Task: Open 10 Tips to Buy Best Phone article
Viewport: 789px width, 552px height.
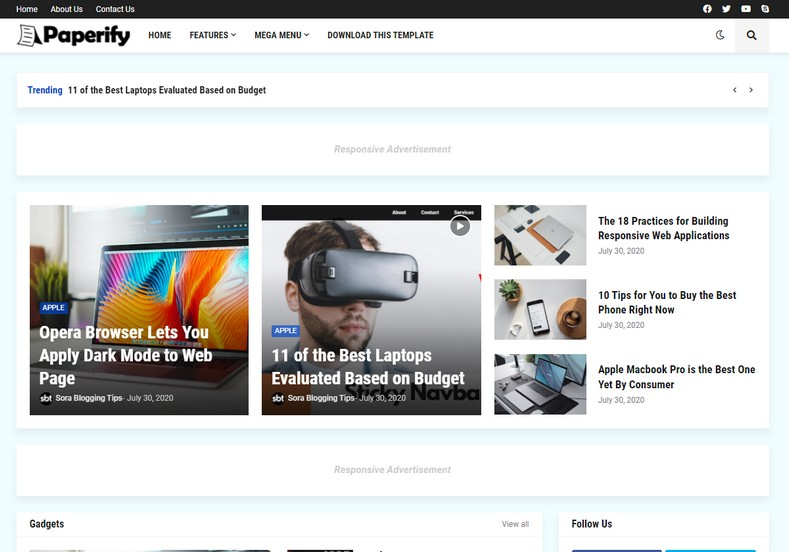Action: coord(667,302)
